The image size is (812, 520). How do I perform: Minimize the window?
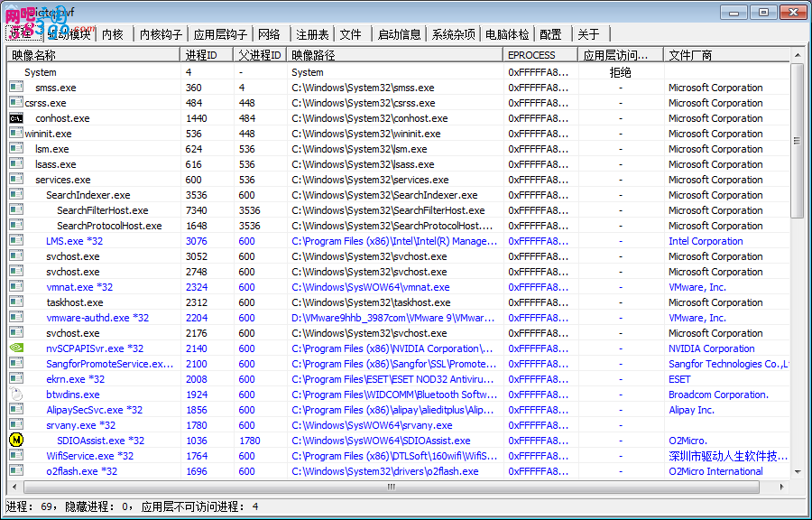[x=734, y=13]
